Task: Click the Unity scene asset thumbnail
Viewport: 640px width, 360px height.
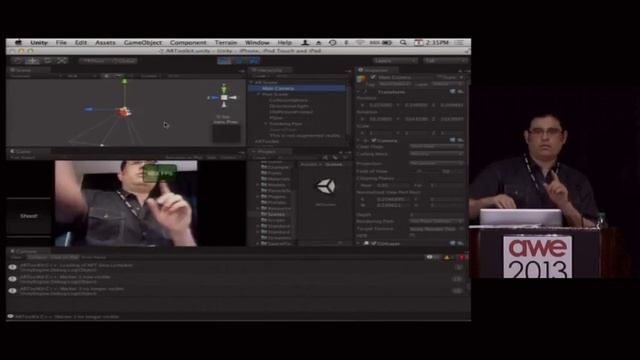Action: pyautogui.click(x=326, y=187)
